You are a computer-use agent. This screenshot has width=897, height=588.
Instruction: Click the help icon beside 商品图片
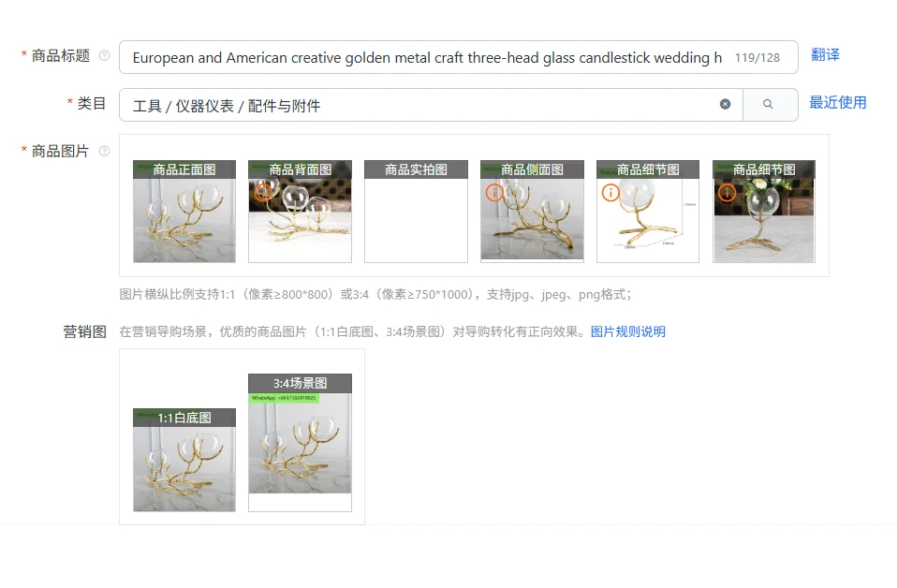[104, 151]
